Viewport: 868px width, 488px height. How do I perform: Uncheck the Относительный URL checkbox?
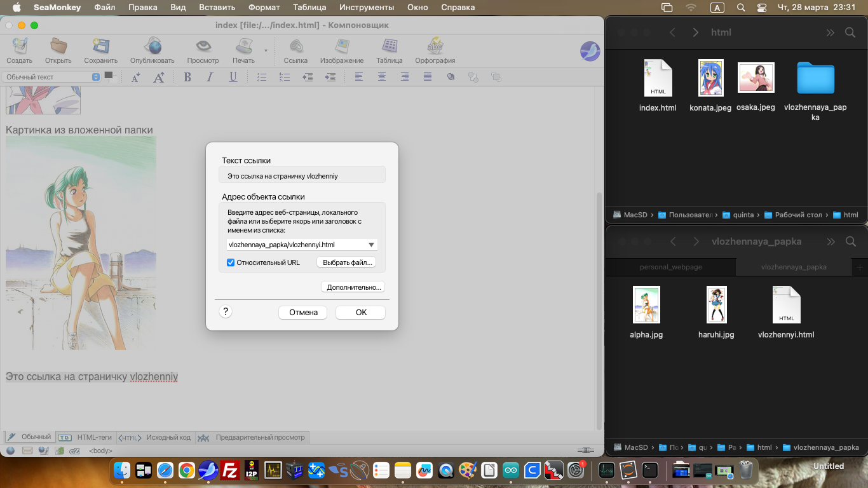231,262
